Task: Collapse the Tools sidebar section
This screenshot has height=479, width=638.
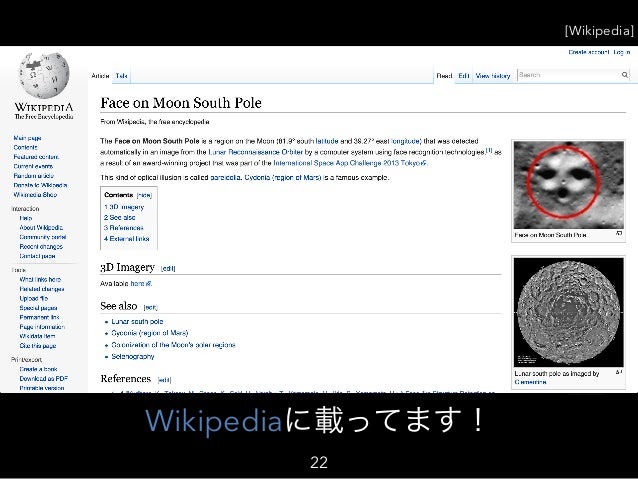Action: pos(18,270)
